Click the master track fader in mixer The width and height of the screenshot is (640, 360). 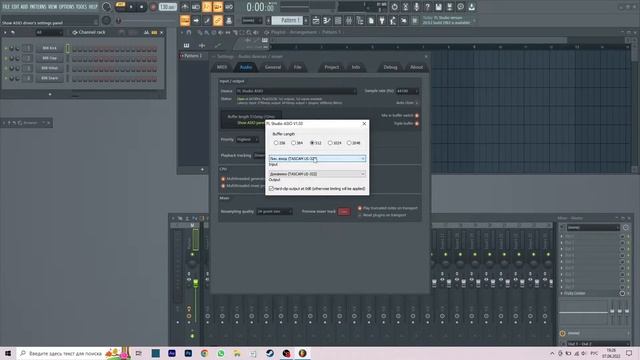click(196, 283)
